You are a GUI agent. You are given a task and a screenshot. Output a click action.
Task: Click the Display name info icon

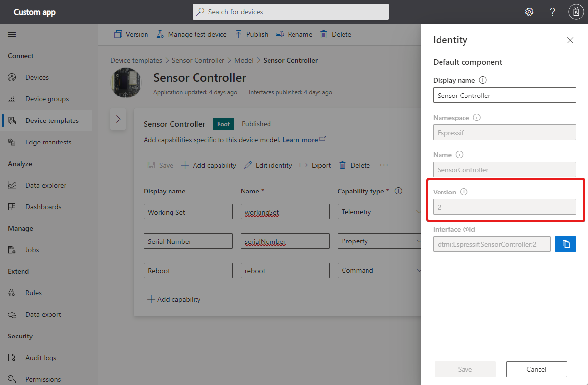tap(483, 80)
